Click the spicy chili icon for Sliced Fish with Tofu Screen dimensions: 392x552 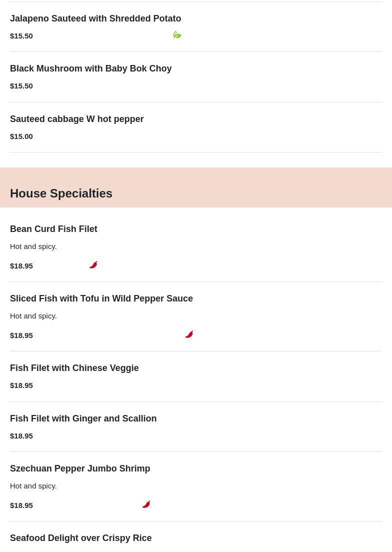click(x=189, y=334)
